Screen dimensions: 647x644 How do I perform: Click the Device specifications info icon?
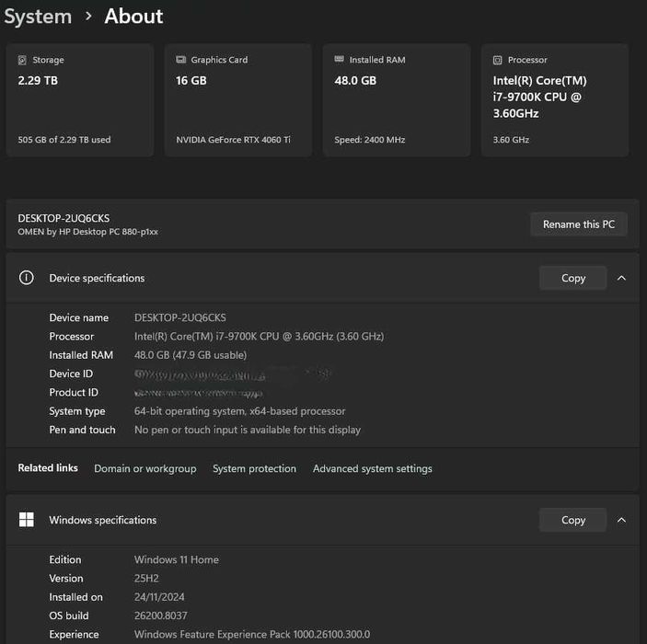pyautogui.click(x=27, y=278)
